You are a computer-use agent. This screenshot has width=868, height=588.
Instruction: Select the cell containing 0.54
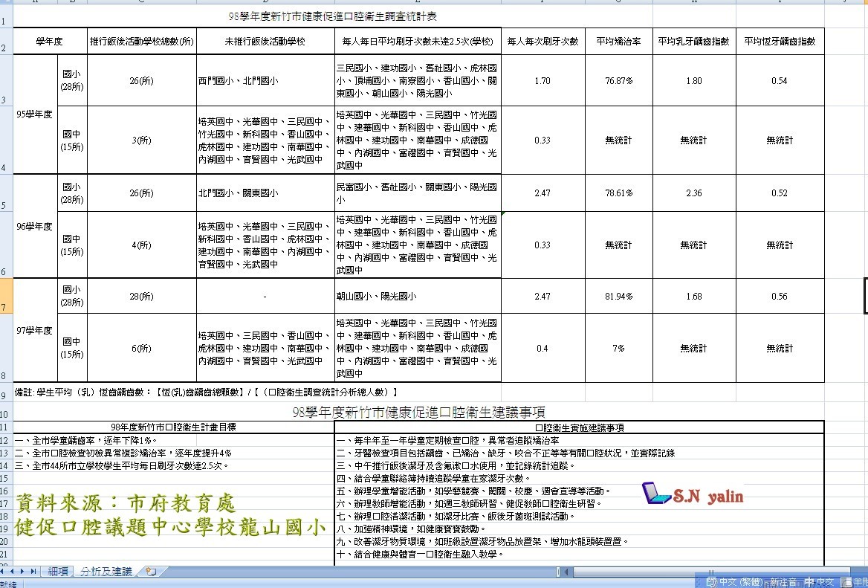click(x=780, y=81)
